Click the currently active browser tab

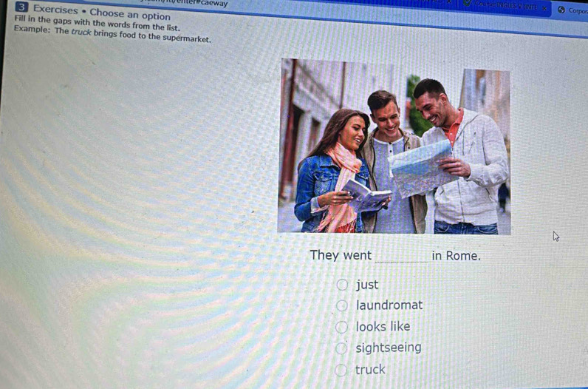click(506, 7)
